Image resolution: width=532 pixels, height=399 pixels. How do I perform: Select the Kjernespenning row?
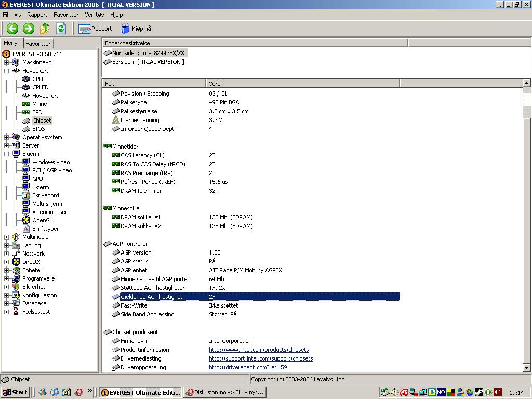pyautogui.click(x=251, y=120)
